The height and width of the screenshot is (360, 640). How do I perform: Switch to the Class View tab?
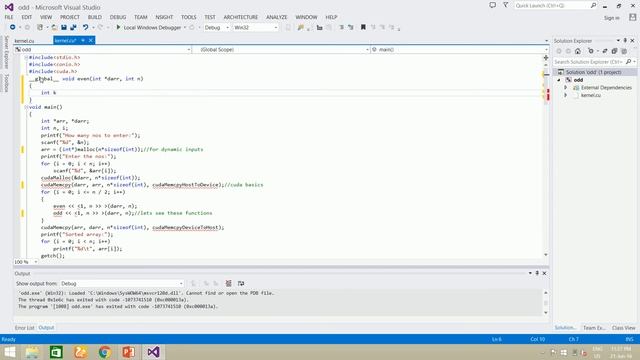[x=623, y=328]
